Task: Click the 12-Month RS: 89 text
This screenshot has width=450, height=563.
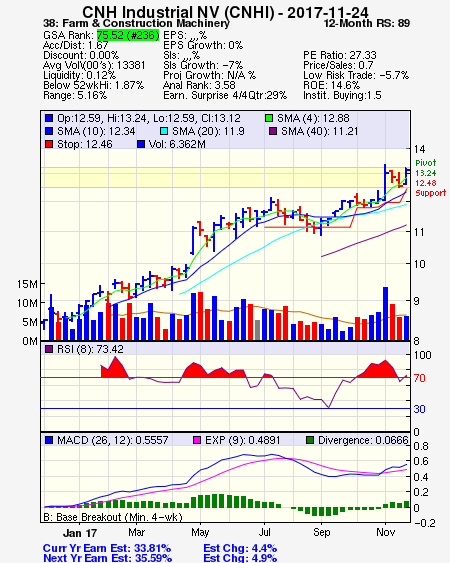Action: point(367,23)
